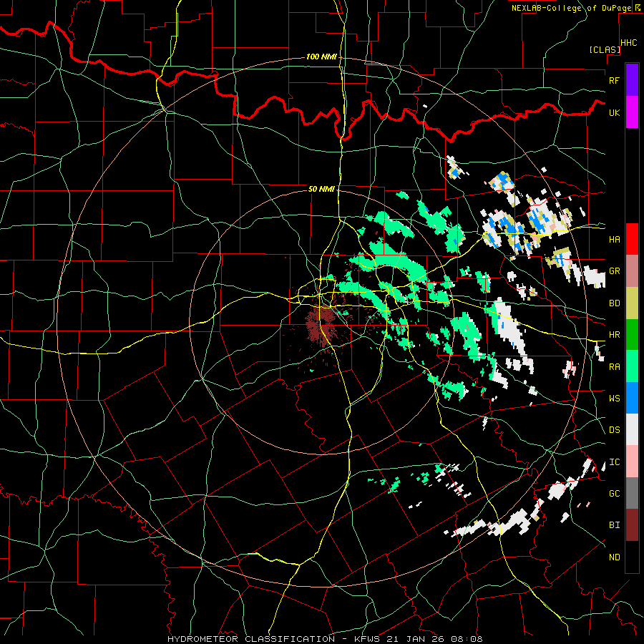The height and width of the screenshot is (644, 644).
Task: Click the HR legend label
Action: (614, 335)
